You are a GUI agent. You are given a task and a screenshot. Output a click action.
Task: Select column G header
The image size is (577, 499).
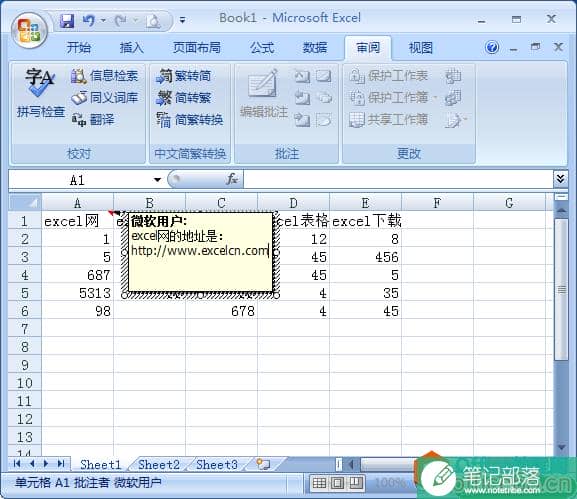[509, 203]
